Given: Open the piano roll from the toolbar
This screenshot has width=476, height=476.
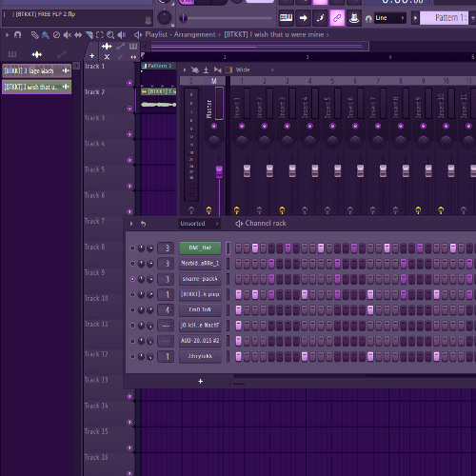Looking at the screenshot, I should [x=286, y=18].
